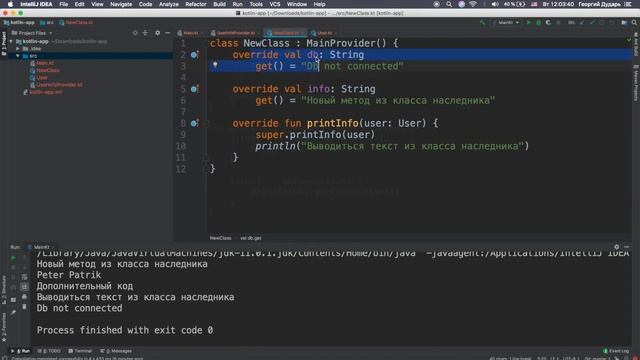Toggle scroll-to-end icon in Run console
The width and height of the screenshot is (640, 360).
[24, 287]
